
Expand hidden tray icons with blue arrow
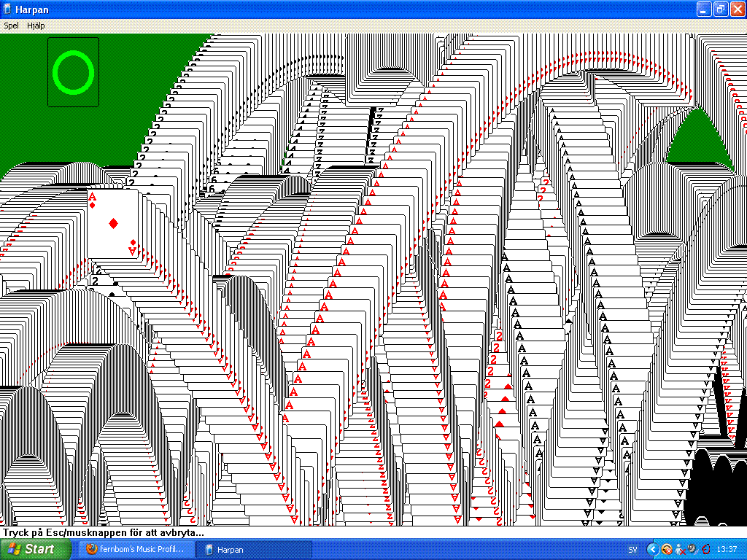click(x=653, y=549)
